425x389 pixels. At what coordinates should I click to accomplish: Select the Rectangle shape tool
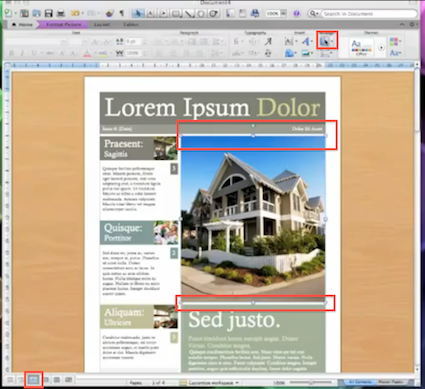tap(176, 13)
